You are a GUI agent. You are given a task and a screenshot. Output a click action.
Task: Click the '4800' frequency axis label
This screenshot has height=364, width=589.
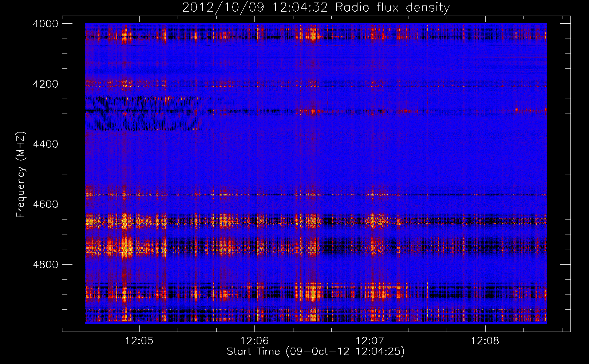pos(46,265)
